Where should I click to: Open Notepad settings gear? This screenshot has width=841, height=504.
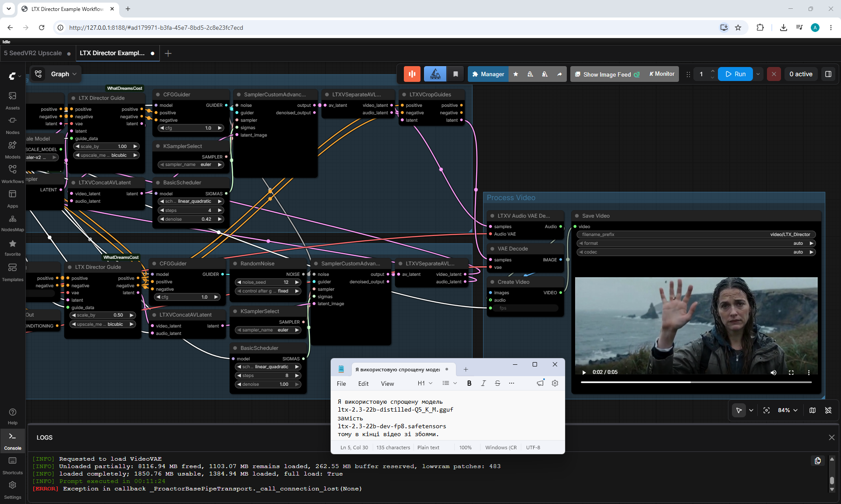555,383
